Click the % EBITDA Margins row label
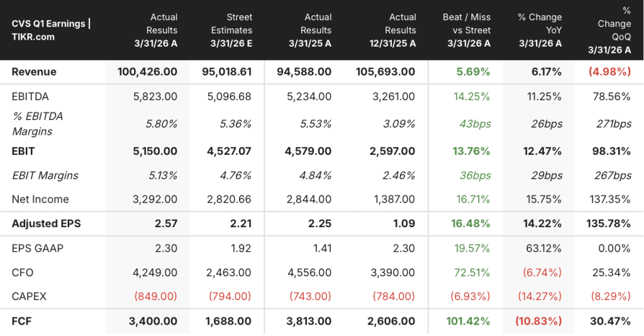Screen dimensions: 644x336 pos(37,123)
